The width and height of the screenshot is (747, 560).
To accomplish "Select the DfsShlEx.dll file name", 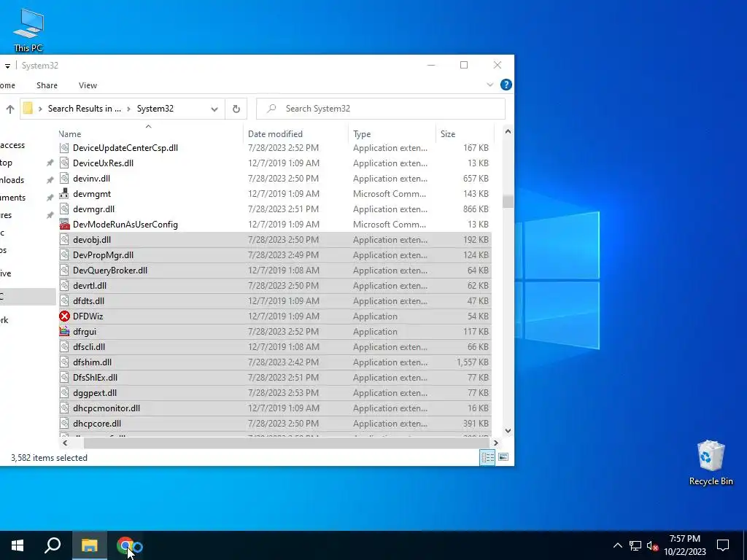I will pyautogui.click(x=95, y=377).
